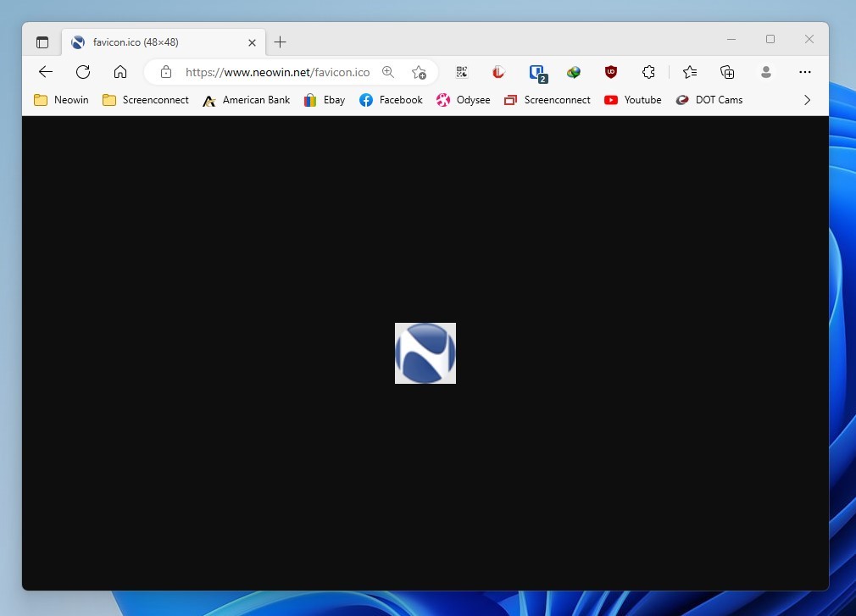Image resolution: width=856 pixels, height=616 pixels.
Task: Open the Bitwarden extension with badge 2
Action: pyautogui.click(x=537, y=73)
